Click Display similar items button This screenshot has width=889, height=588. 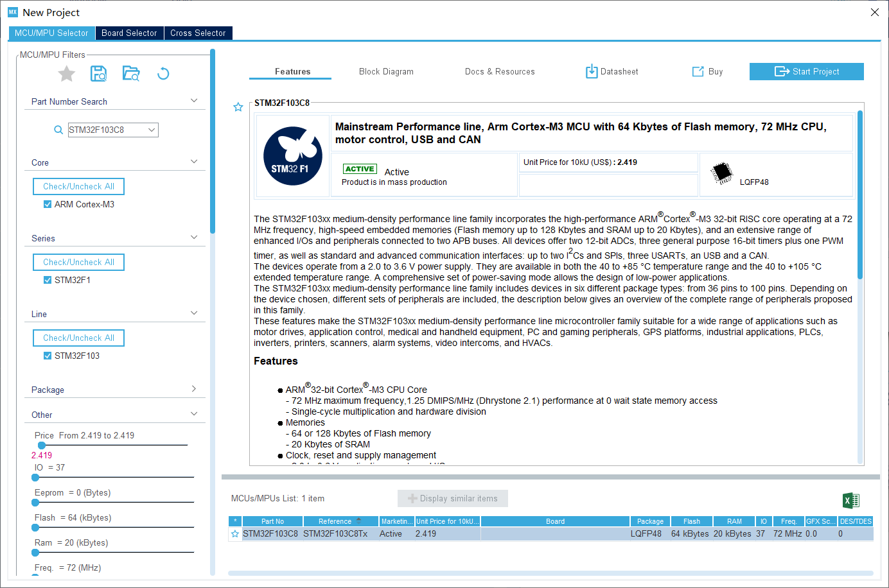pyautogui.click(x=453, y=499)
